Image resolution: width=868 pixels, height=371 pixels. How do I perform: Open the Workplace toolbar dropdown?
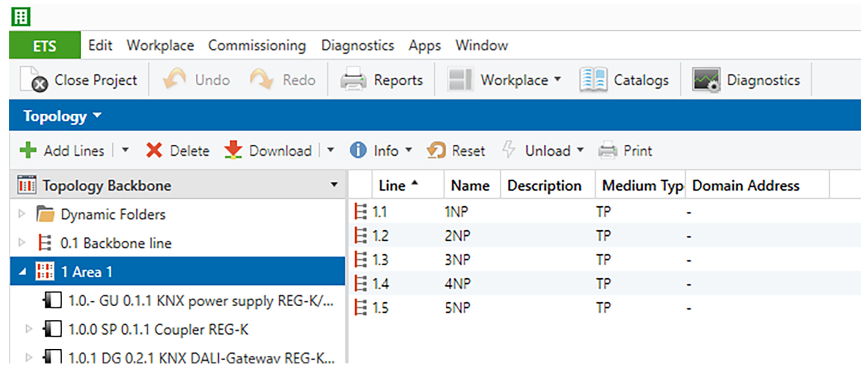coord(558,79)
